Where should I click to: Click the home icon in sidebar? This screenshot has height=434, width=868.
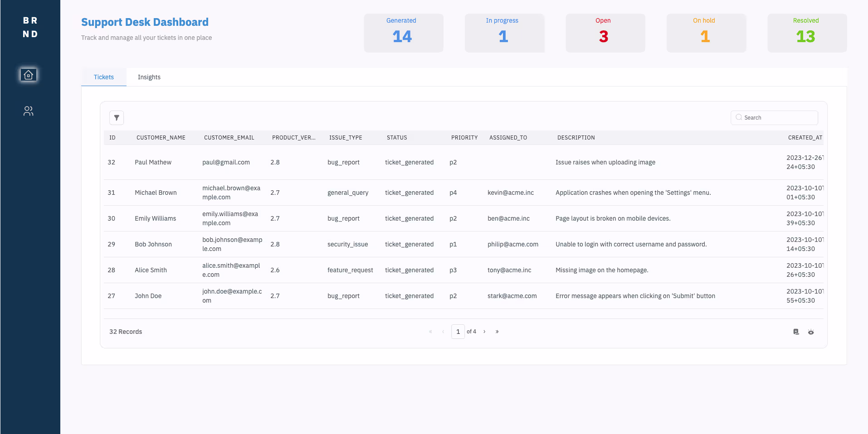click(29, 75)
